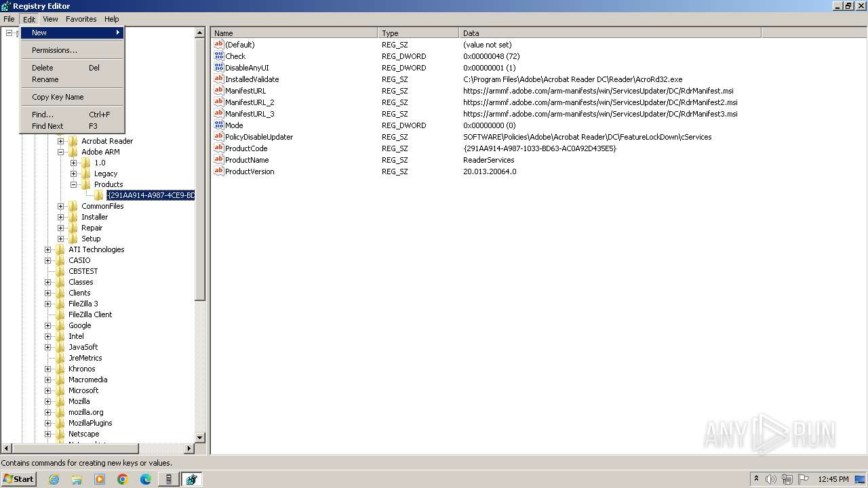
Task: Click the Legacy folder icon
Action: click(x=85, y=174)
